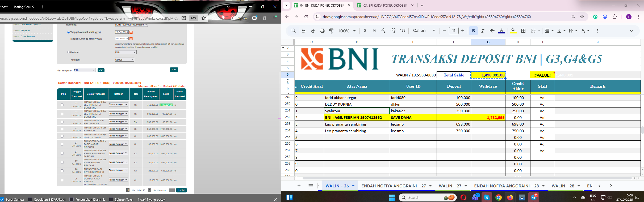The height and width of the screenshot is (202, 644).
Task: Click the Cari search button
Action: 174,70
